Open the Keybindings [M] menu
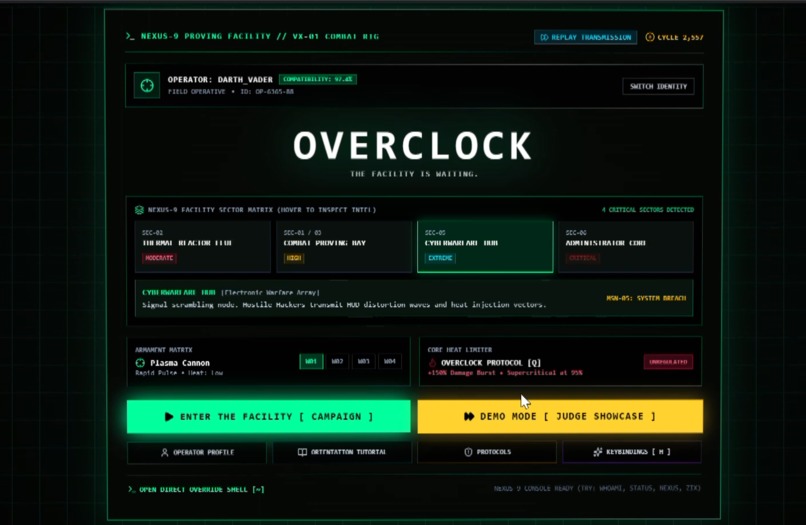Image resolution: width=806 pixels, height=525 pixels. click(x=632, y=452)
